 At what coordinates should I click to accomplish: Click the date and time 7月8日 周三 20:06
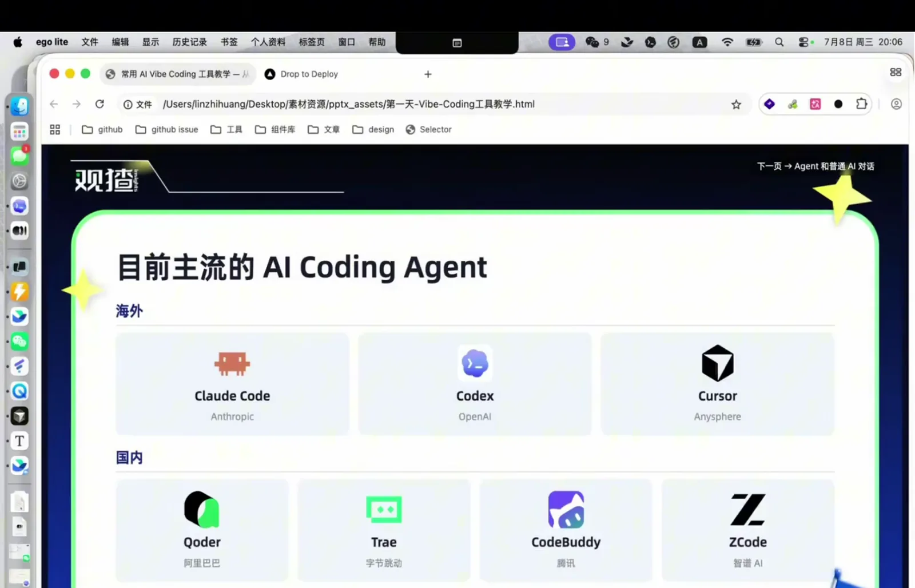coord(863,42)
